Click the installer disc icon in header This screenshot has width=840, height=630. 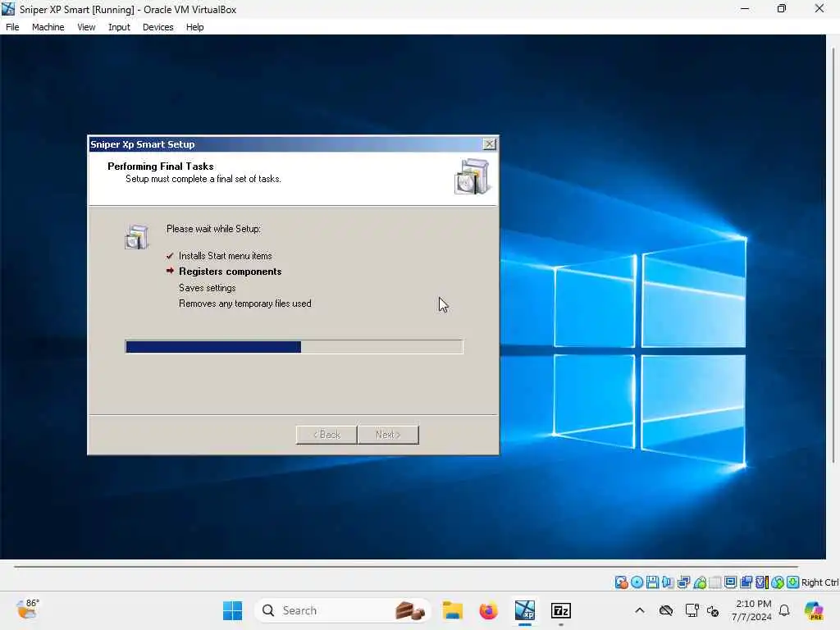pos(472,176)
